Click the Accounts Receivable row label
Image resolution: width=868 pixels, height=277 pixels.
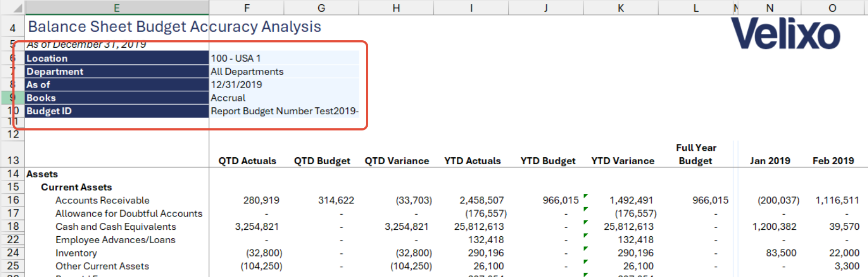point(103,200)
